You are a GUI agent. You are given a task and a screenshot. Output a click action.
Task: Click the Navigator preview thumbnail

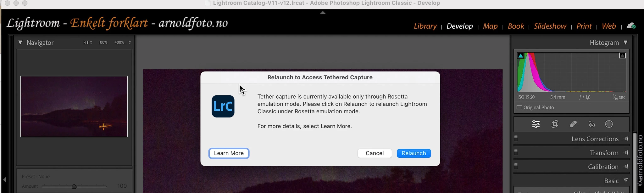[74, 106]
